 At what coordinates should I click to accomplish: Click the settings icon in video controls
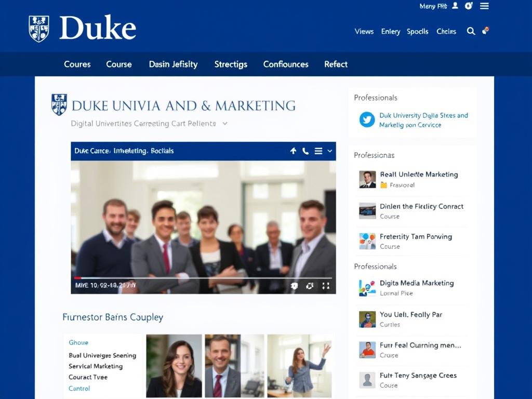click(x=294, y=286)
